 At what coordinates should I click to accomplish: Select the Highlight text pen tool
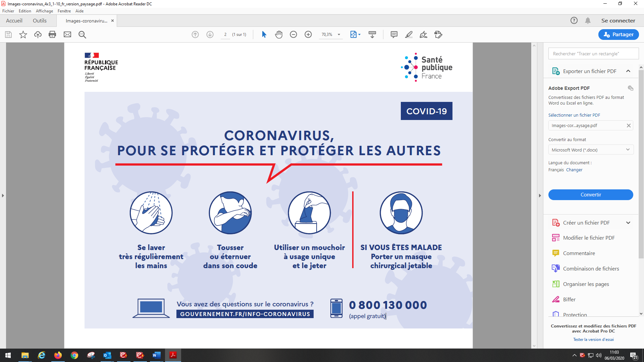[x=409, y=35]
